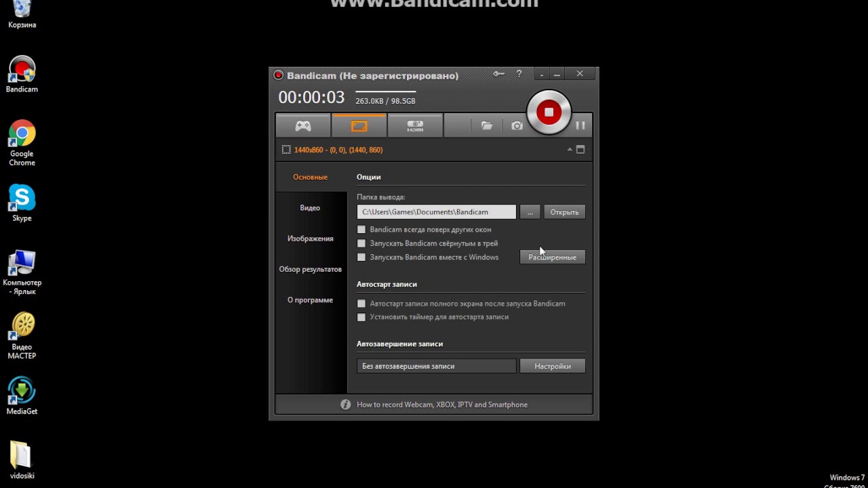Click the Без автозавершения записи field

point(437,366)
